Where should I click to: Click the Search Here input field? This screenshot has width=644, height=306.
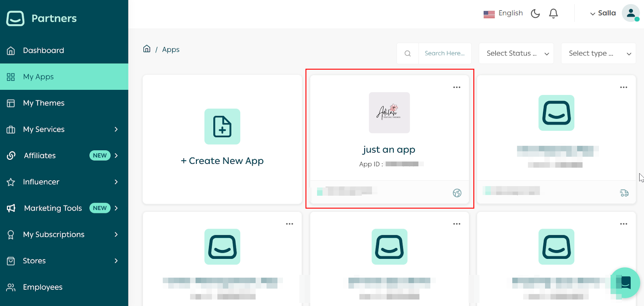click(x=444, y=54)
